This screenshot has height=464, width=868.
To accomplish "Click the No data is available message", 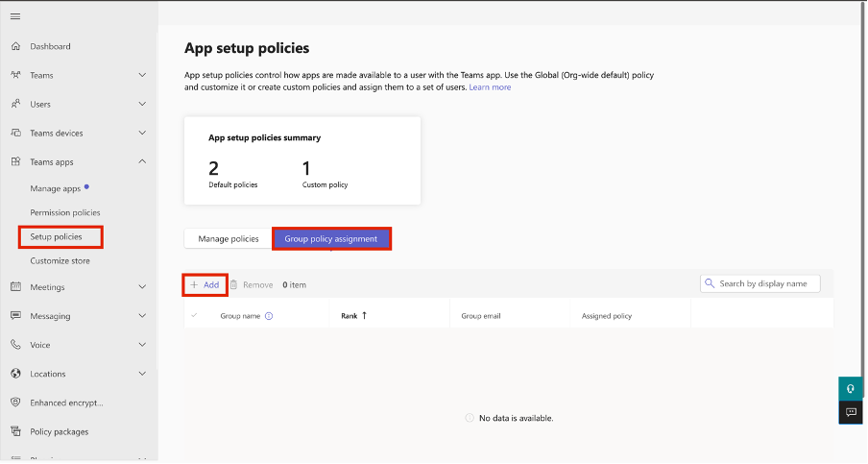I will [516, 418].
